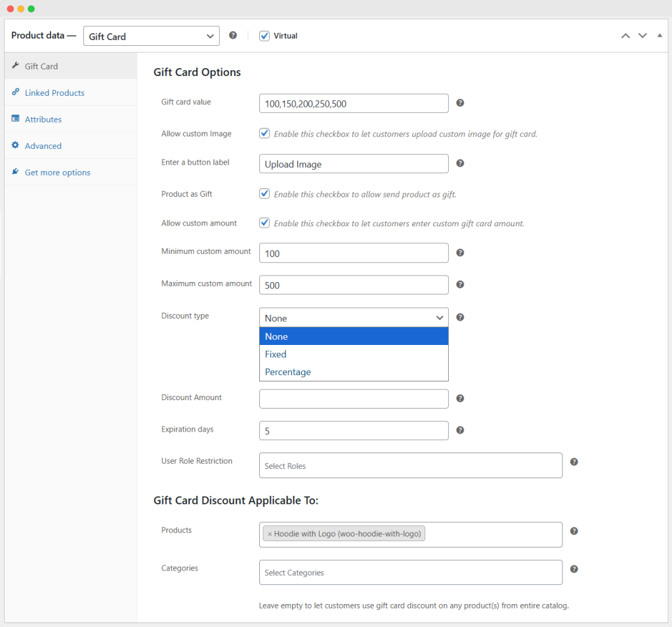Move the panel up with up arrow
Image resolution: width=672 pixels, height=627 pixels.
coord(625,35)
